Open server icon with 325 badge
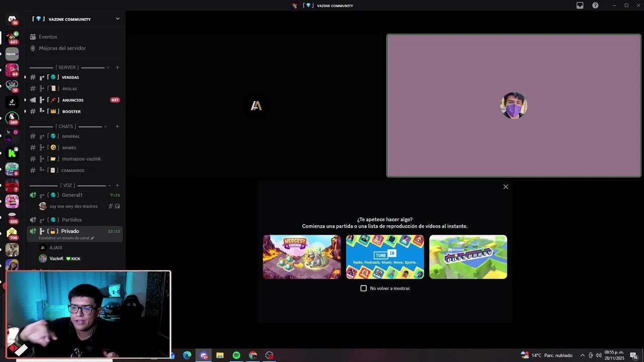The width and height of the screenshot is (644, 362). 12,217
